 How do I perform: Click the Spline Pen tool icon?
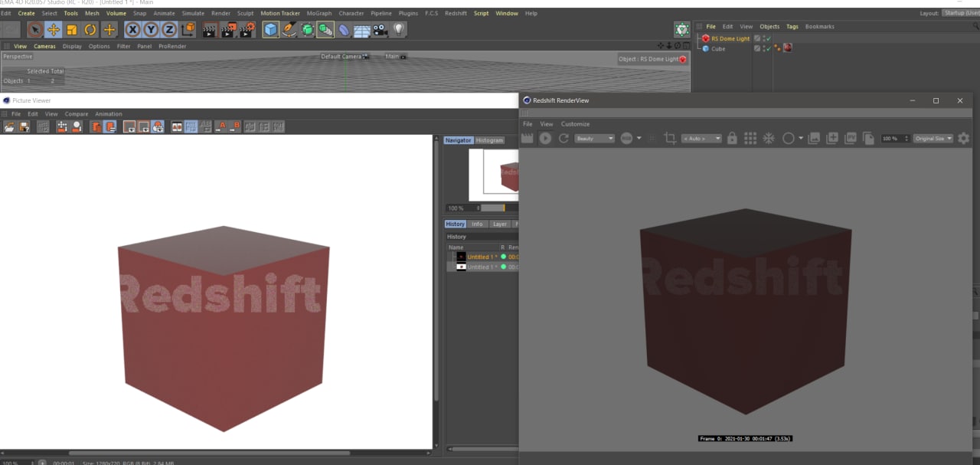(289, 30)
